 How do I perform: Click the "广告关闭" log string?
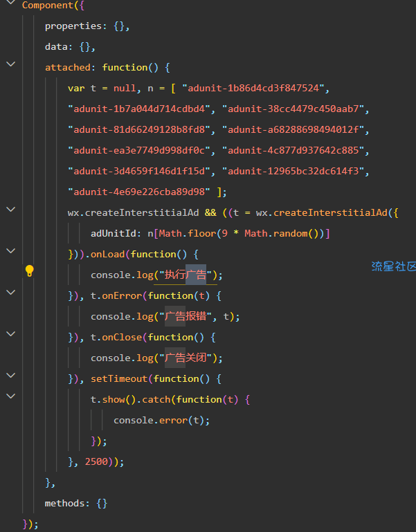click(x=186, y=358)
